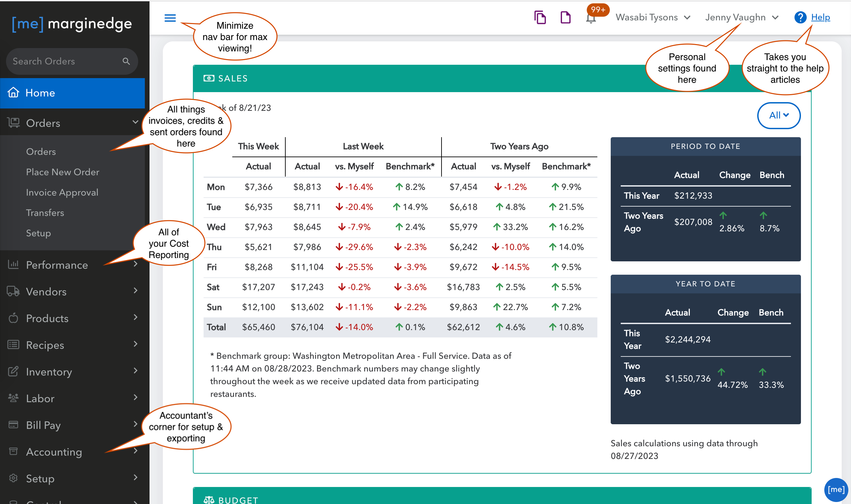Image resolution: width=851 pixels, height=504 pixels.
Task: Open the Jenny Vaughn user dropdown
Action: [741, 17]
